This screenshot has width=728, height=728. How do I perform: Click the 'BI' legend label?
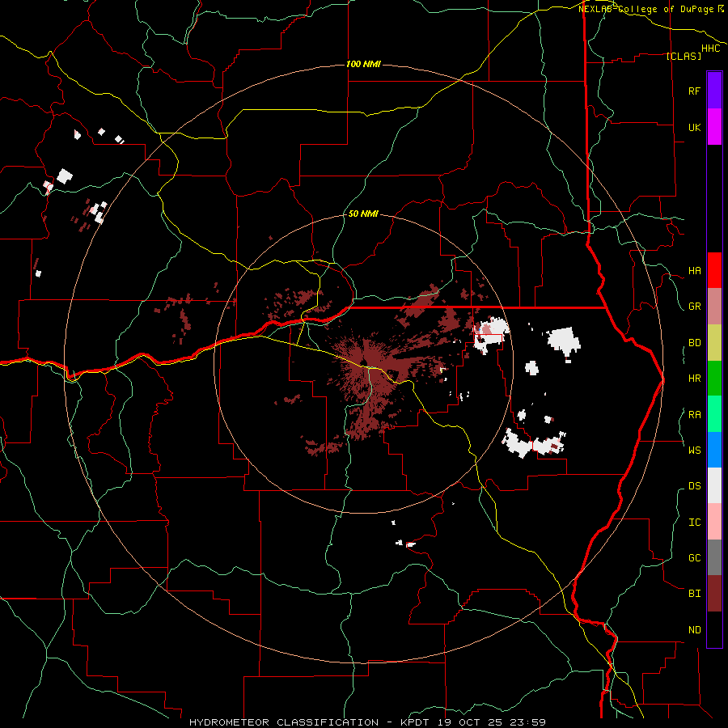click(x=694, y=594)
